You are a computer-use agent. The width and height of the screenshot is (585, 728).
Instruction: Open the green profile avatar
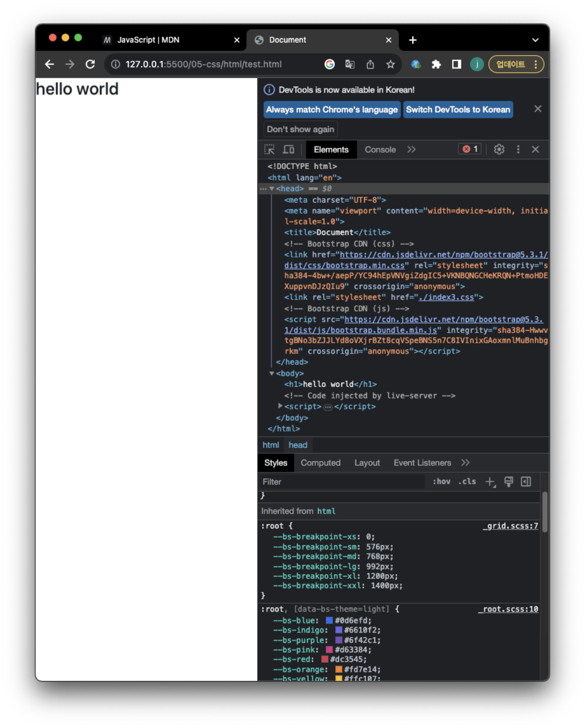tap(476, 64)
